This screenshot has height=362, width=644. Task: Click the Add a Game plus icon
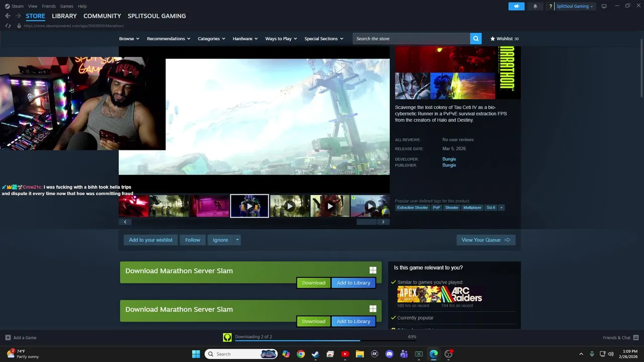click(8, 337)
